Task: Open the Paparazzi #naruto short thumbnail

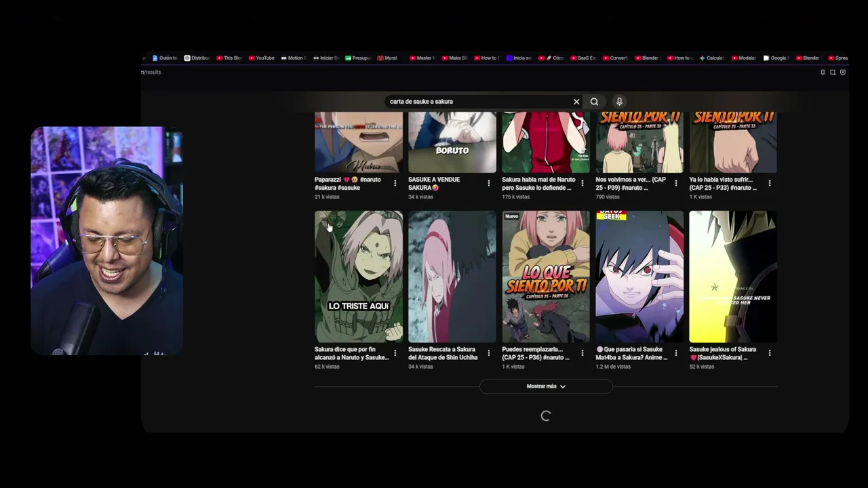Action: coord(359,142)
